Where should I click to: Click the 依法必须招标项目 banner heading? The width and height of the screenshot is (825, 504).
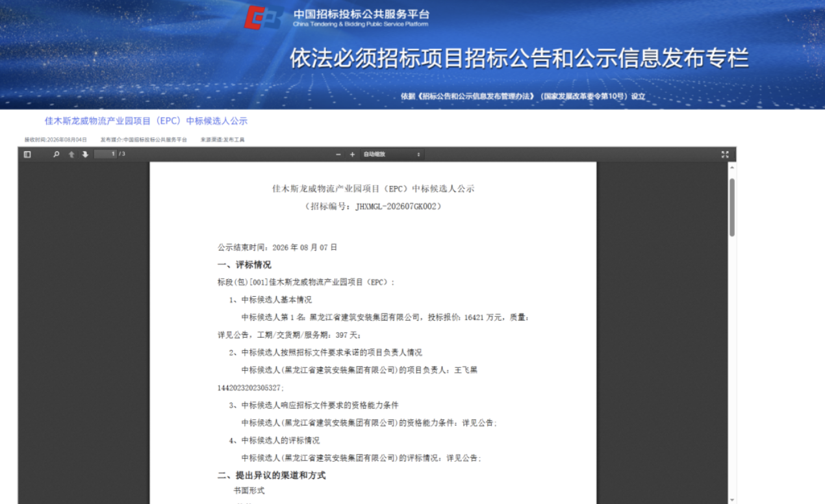coord(519,58)
